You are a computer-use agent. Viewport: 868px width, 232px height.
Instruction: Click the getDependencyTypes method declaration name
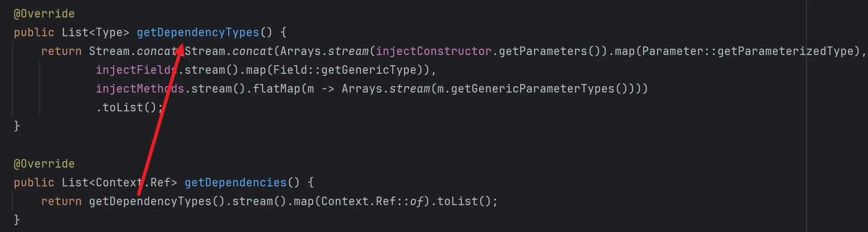(198, 32)
